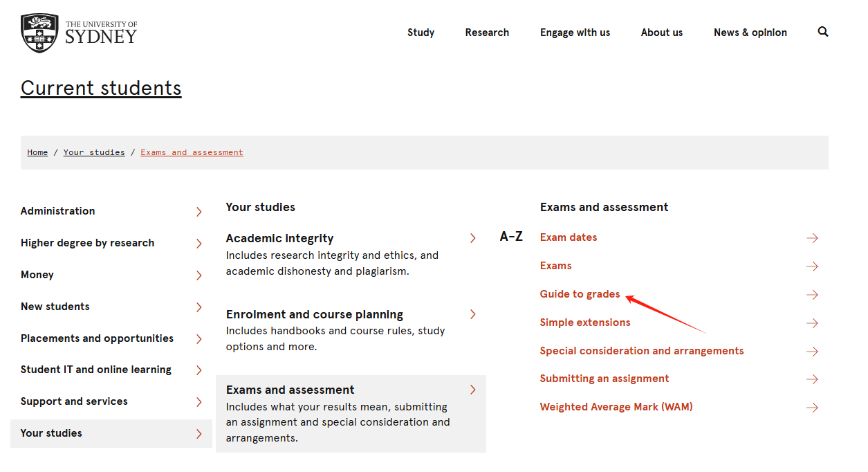Viewport: 868px width, 472px height.
Task: Click arrow beside Special consideration and arrangements
Action: coord(812,352)
